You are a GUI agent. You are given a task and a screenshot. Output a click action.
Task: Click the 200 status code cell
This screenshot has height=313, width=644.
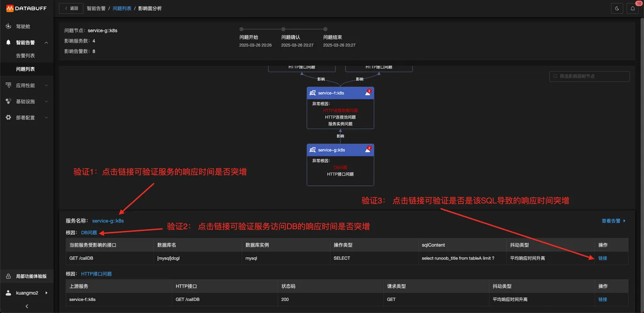(x=331, y=299)
